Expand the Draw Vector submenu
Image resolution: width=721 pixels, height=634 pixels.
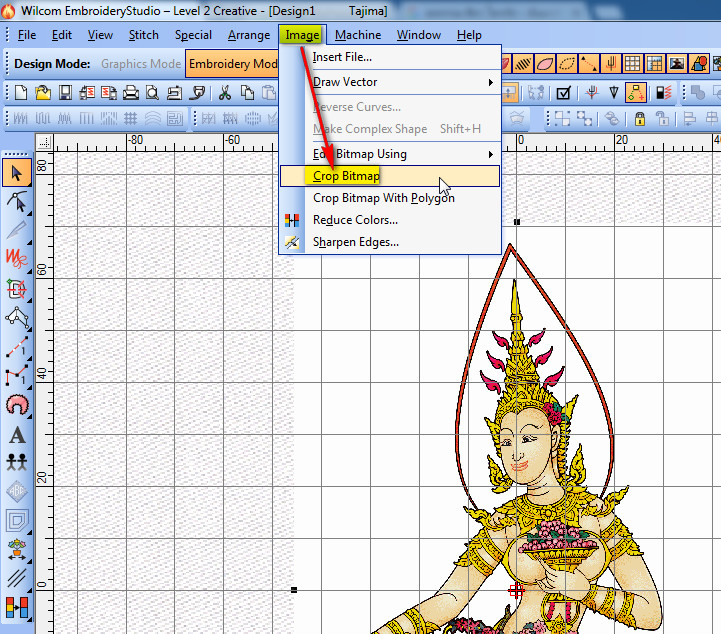(390, 82)
